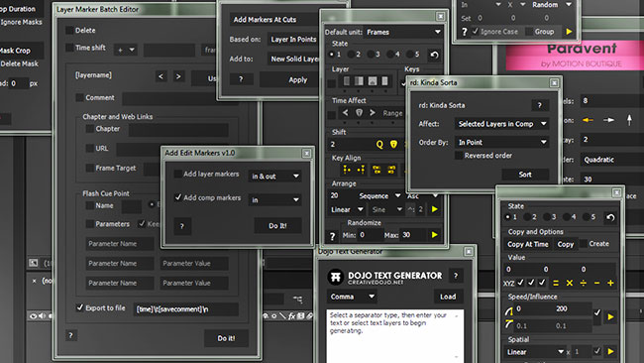Click the Sort button
This screenshot has width=644, height=363.
pos(525,175)
